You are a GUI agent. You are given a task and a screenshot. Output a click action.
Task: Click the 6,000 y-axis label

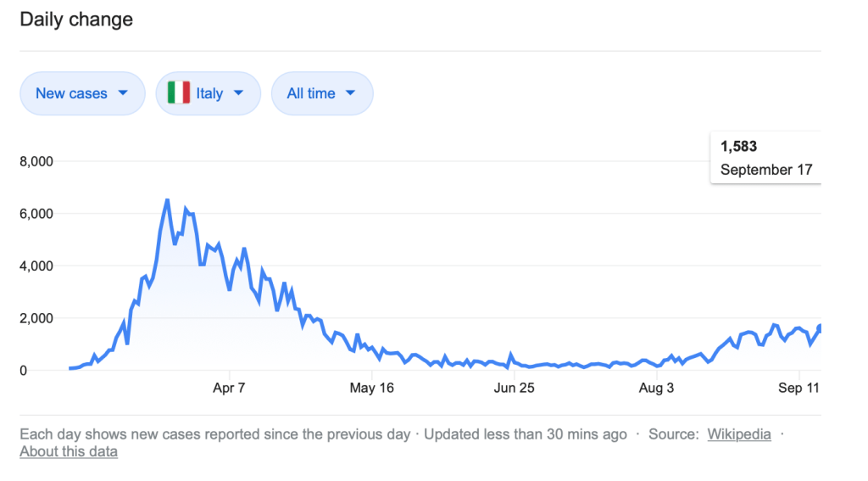(36, 214)
